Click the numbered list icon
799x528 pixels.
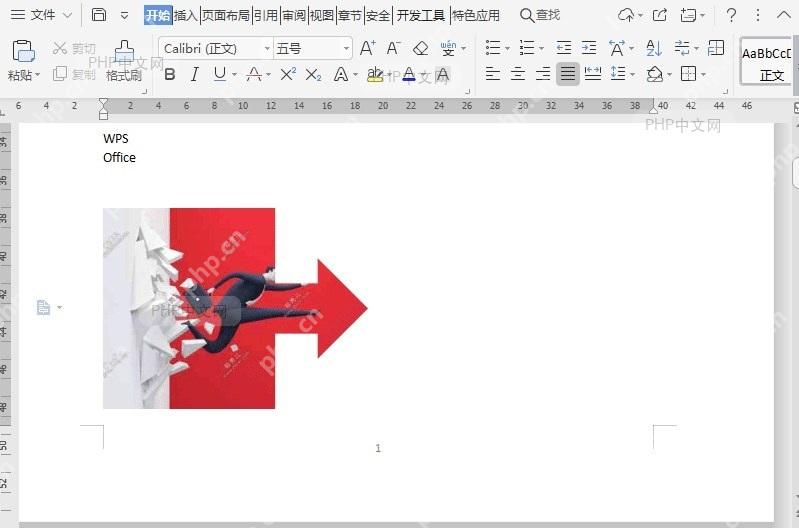[x=527, y=48]
